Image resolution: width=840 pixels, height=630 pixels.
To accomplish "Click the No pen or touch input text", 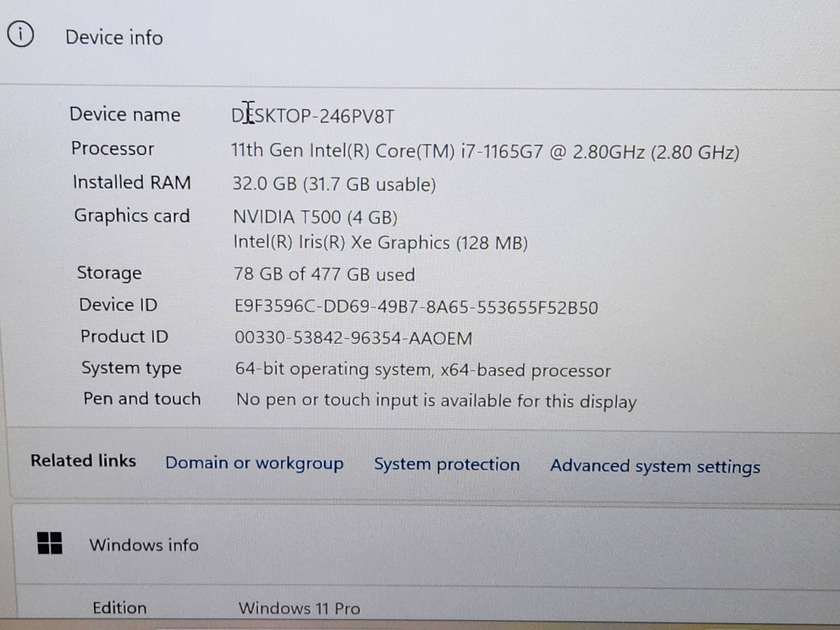I will point(436,401).
